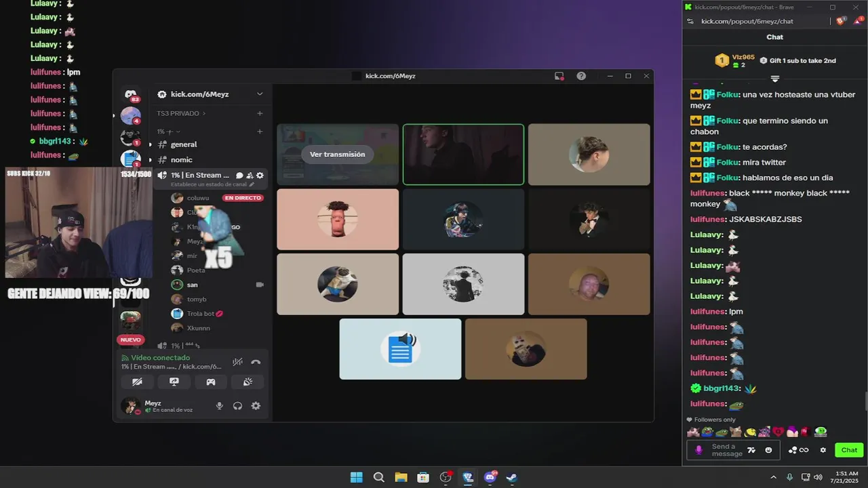Click Send a message chat input

[x=727, y=450]
